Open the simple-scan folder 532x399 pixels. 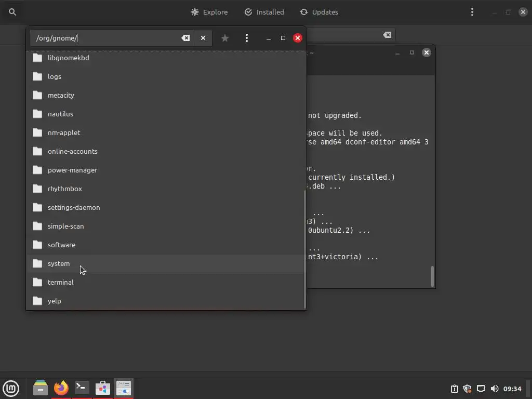pyautogui.click(x=165, y=225)
